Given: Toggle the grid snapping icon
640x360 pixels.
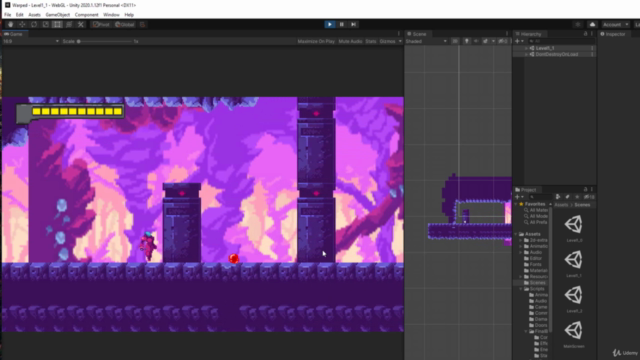Looking at the screenshot, I should 142,24.
